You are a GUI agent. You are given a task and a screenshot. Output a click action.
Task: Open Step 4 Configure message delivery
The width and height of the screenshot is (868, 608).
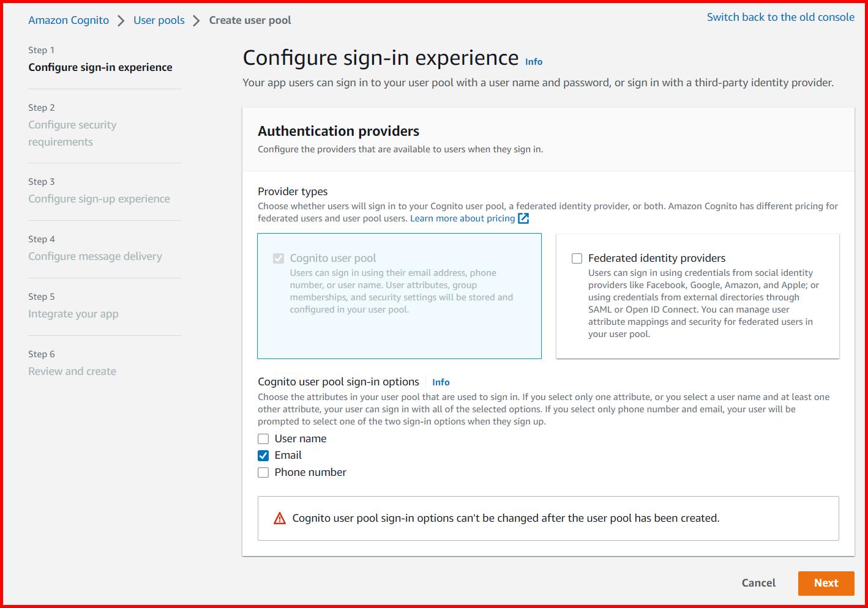click(x=95, y=256)
